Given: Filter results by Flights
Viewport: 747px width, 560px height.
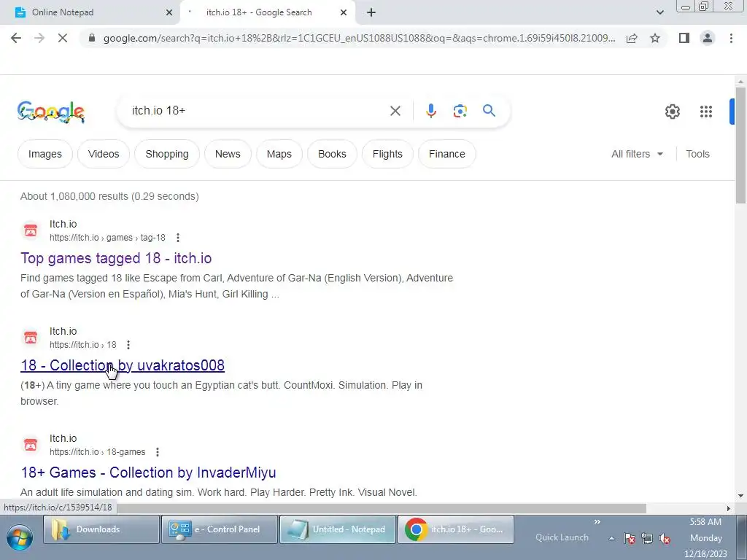Looking at the screenshot, I should [x=387, y=154].
